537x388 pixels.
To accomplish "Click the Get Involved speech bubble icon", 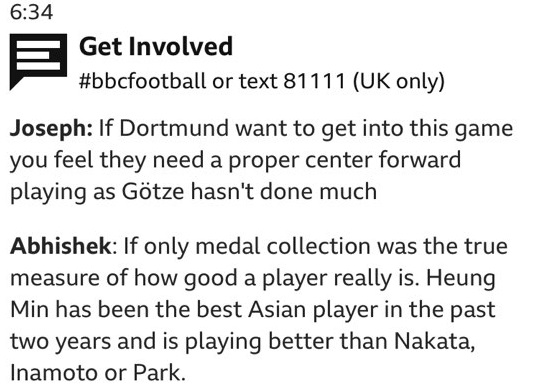I will 38,62.
